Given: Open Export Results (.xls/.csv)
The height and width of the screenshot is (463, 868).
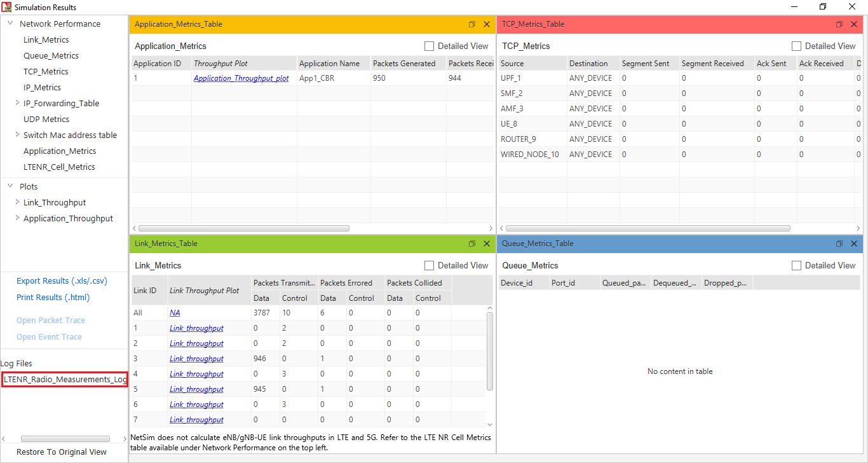Looking at the screenshot, I should tap(62, 281).
